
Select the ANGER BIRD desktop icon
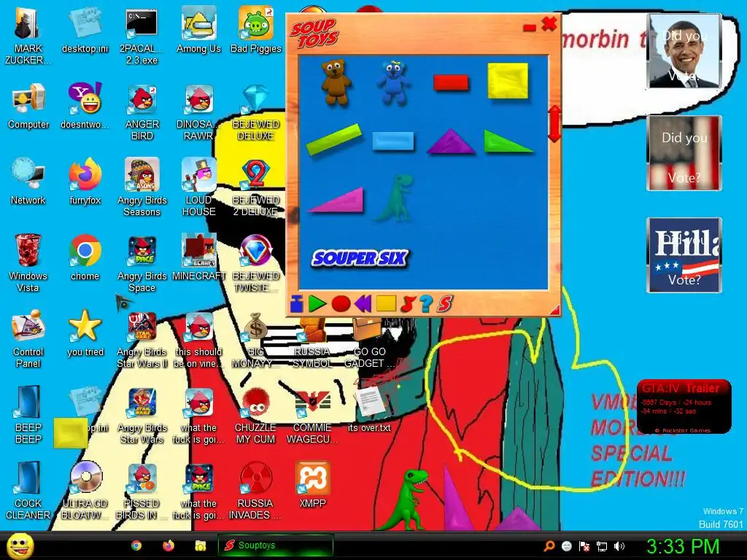[142, 112]
